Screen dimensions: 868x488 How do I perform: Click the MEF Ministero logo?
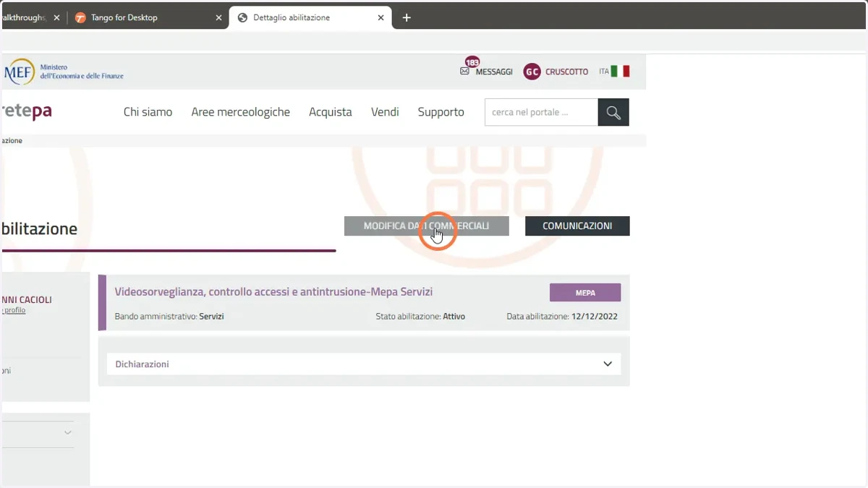click(63, 72)
